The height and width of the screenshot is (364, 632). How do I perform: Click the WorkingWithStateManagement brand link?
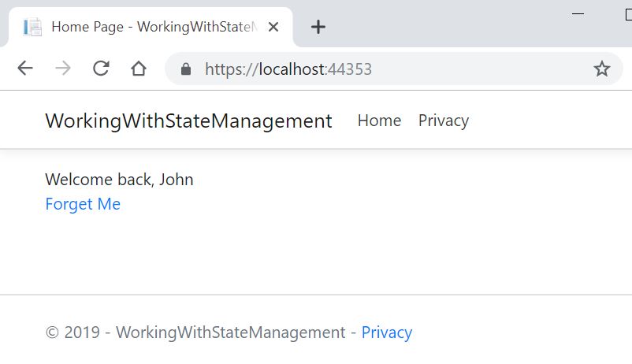(x=188, y=121)
